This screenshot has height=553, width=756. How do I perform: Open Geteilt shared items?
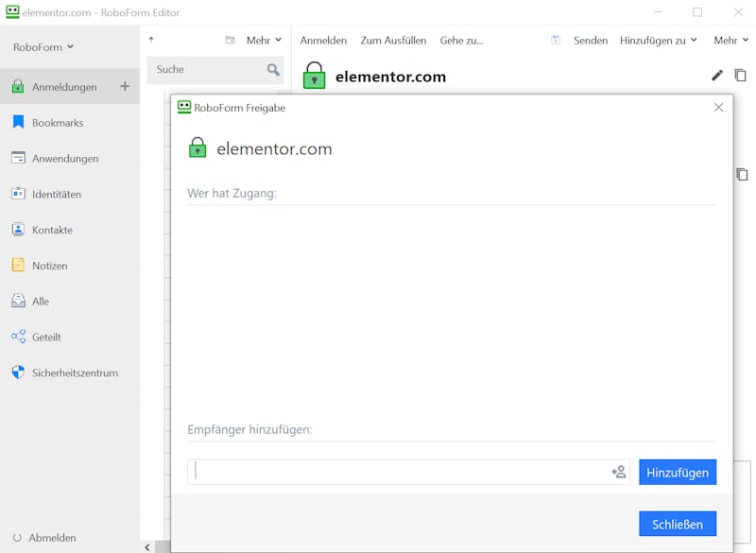[46, 337]
